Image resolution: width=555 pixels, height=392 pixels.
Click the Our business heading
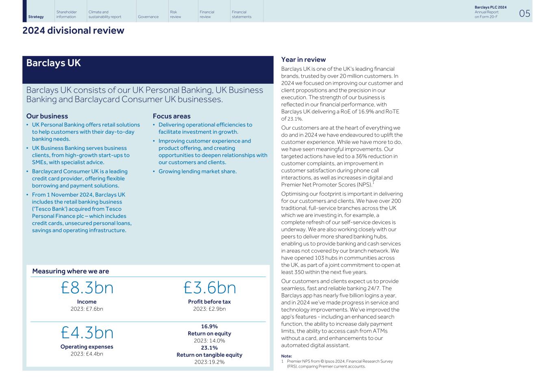tap(47, 116)
